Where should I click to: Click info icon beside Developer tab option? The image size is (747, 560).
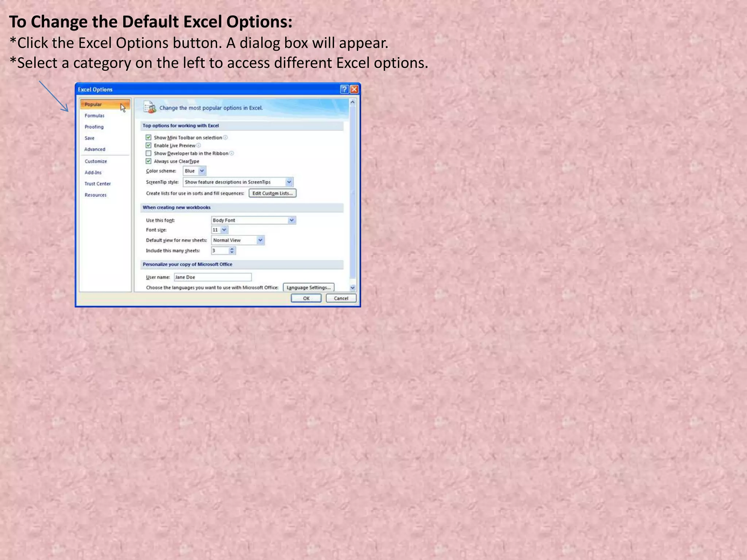tap(232, 153)
